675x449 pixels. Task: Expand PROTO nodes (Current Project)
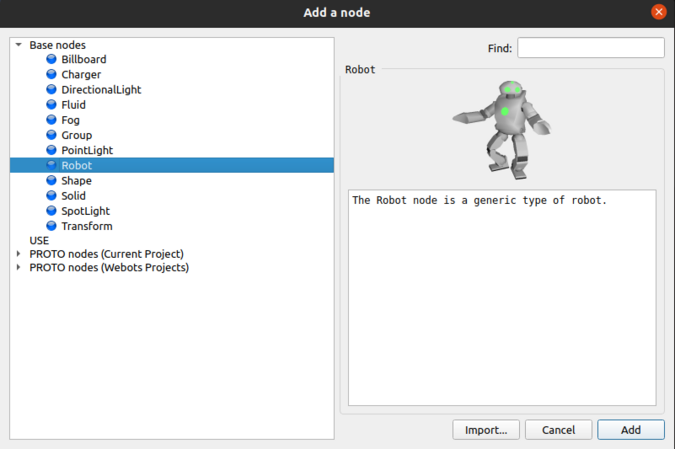(x=19, y=254)
